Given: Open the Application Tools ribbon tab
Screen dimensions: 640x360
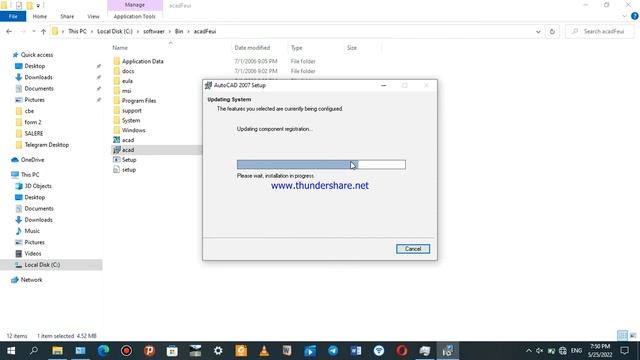Looking at the screenshot, I should pos(134,16).
